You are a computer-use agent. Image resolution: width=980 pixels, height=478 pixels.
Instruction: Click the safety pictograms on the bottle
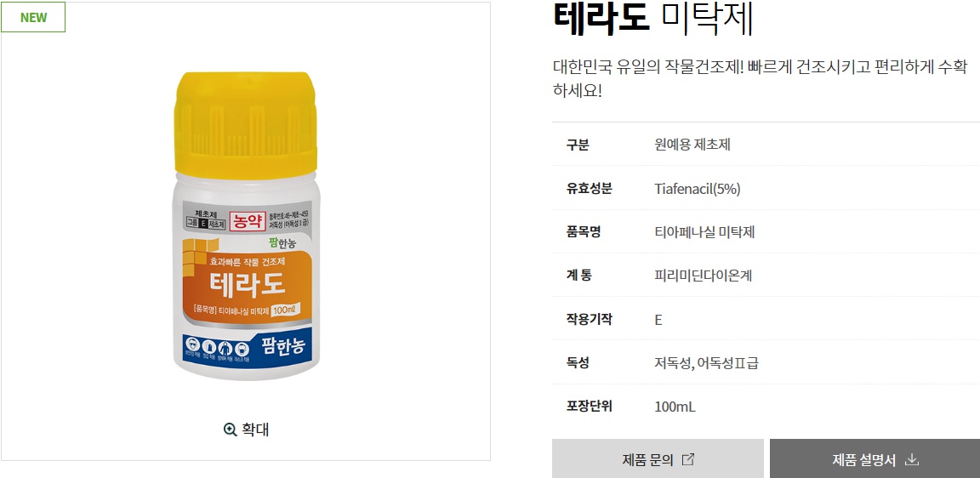point(216,350)
